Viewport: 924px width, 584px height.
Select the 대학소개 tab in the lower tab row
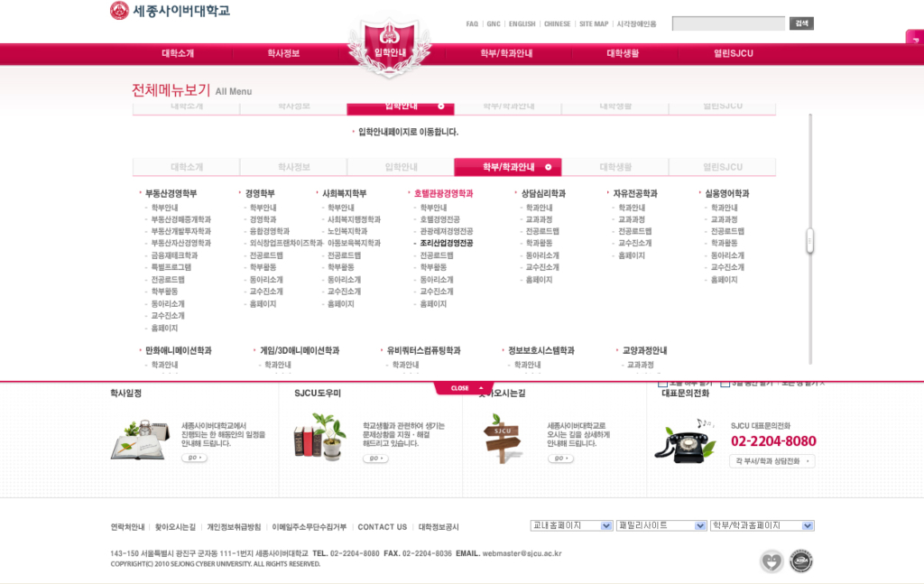click(187, 167)
